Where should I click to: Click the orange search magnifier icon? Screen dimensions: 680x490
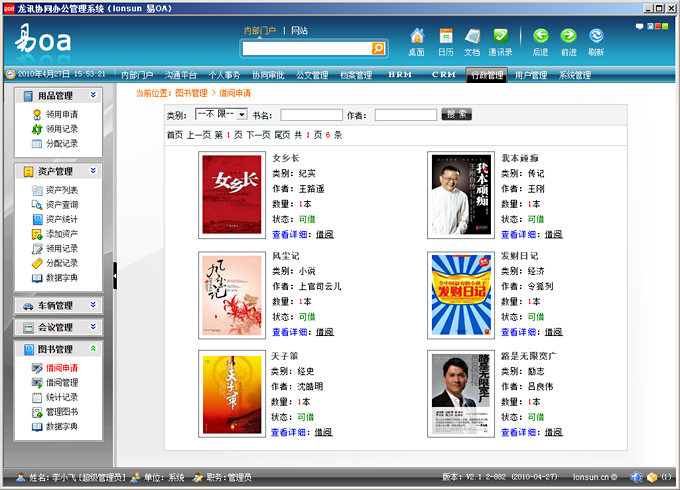[378, 49]
